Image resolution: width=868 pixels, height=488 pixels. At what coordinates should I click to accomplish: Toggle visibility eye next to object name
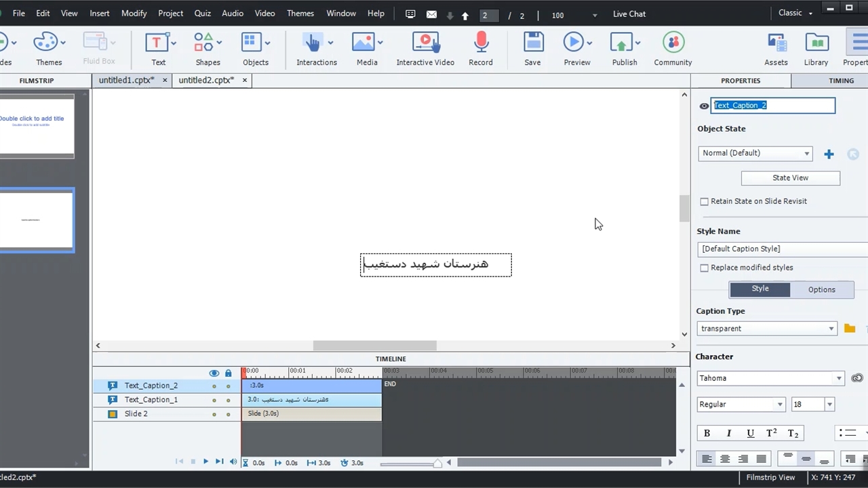pos(704,106)
